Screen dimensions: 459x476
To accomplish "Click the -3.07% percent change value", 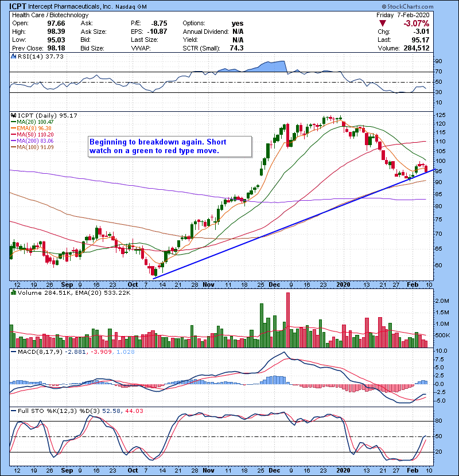I will coord(416,24).
